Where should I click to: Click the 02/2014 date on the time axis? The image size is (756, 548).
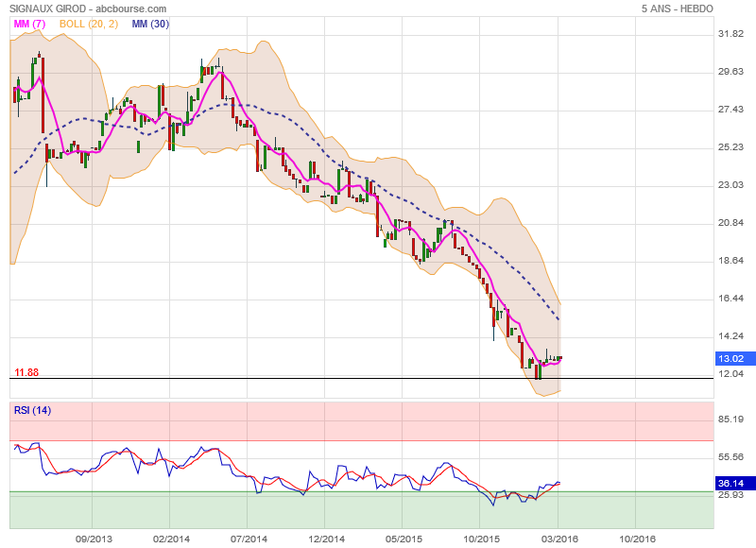click(x=171, y=539)
